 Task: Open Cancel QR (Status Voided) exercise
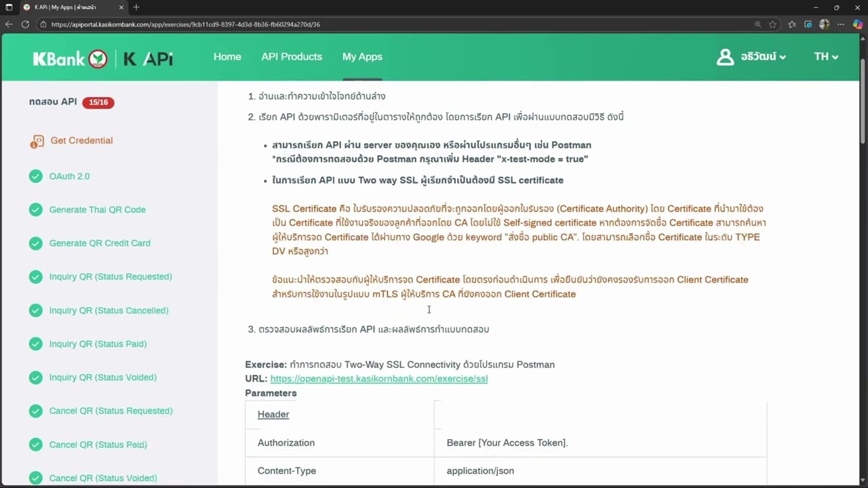[103, 478]
